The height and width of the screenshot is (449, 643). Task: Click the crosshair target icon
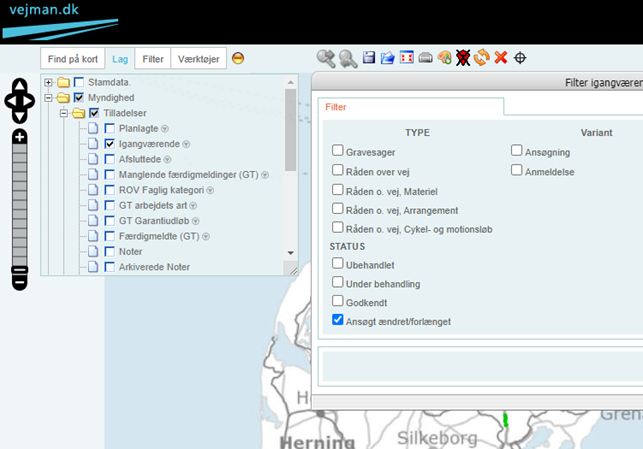point(520,58)
